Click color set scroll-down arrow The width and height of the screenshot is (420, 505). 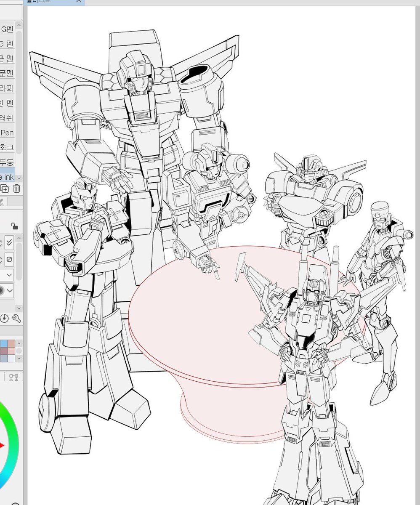point(19,359)
